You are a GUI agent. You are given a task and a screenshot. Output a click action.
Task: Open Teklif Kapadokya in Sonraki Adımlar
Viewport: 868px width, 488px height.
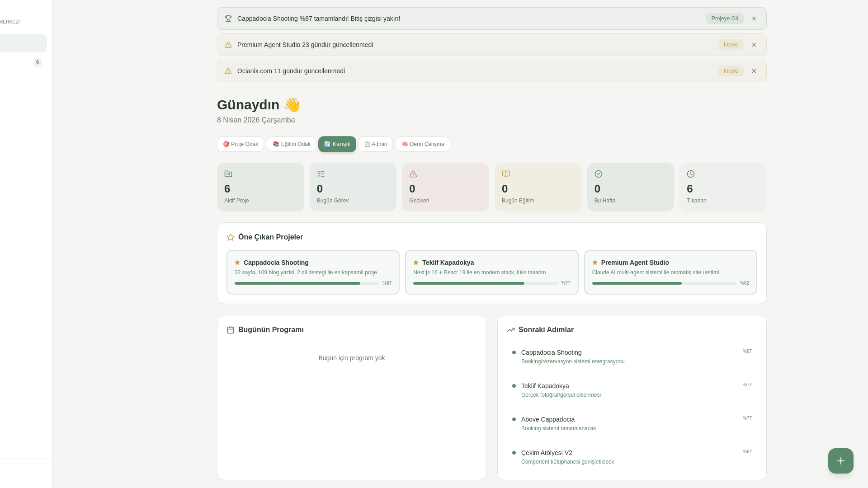(x=632, y=390)
